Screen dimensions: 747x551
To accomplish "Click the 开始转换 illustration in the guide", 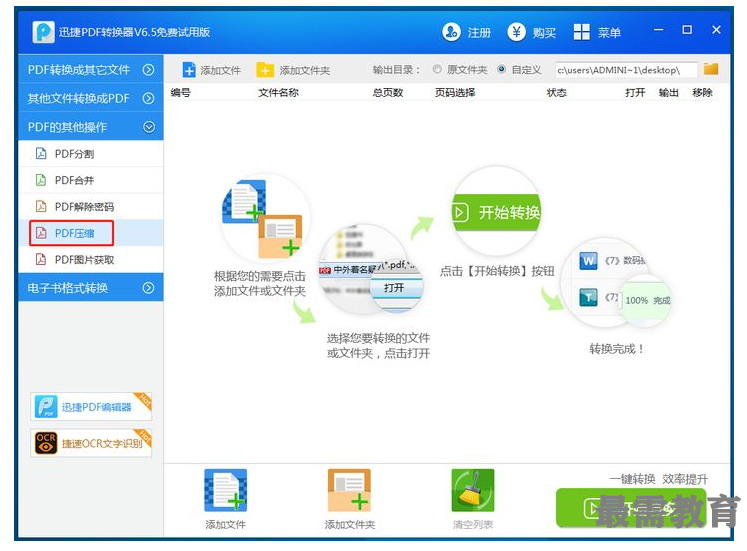I will 496,211.
